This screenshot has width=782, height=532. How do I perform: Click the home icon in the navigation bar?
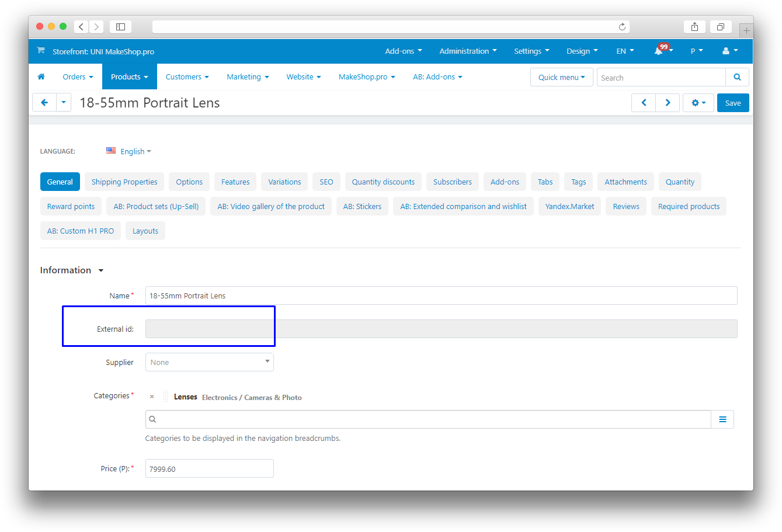pyautogui.click(x=41, y=77)
